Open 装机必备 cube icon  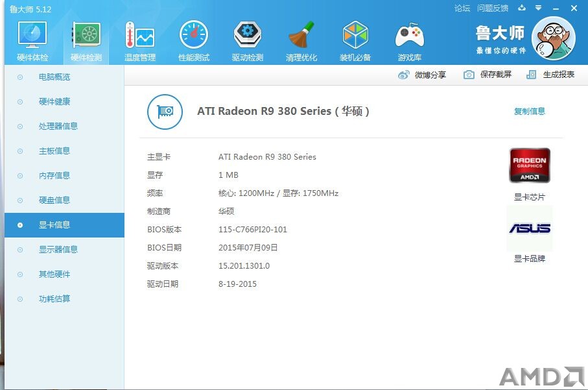pyautogui.click(x=355, y=34)
